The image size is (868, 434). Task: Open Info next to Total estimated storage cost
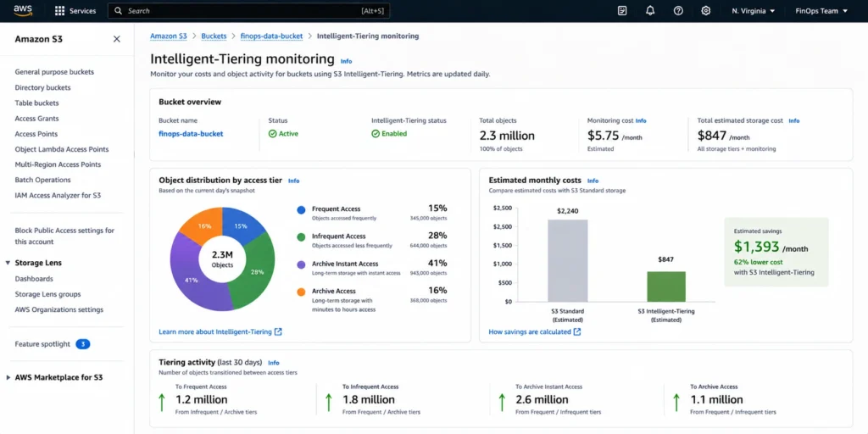pyautogui.click(x=793, y=120)
